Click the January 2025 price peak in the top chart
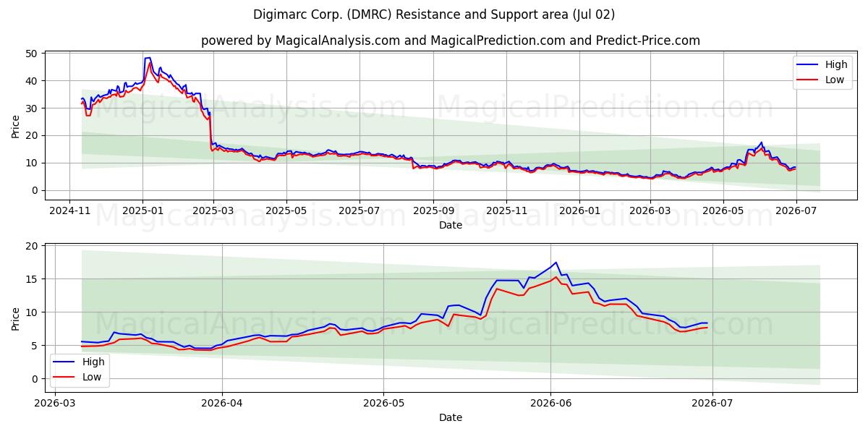 (x=148, y=58)
